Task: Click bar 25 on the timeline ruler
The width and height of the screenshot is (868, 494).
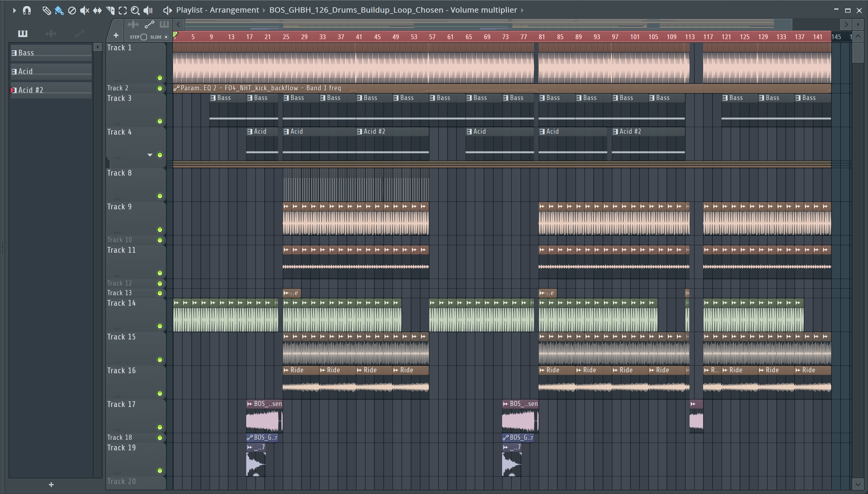Action: pos(286,37)
